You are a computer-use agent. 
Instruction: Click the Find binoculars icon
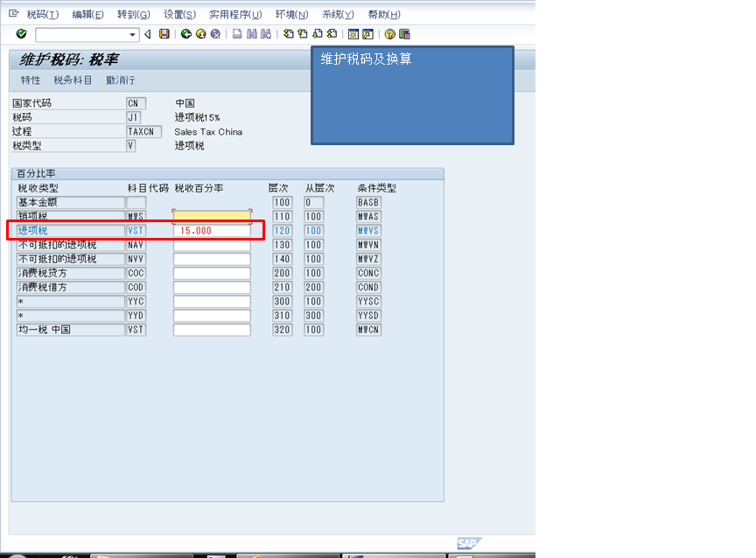[252, 34]
